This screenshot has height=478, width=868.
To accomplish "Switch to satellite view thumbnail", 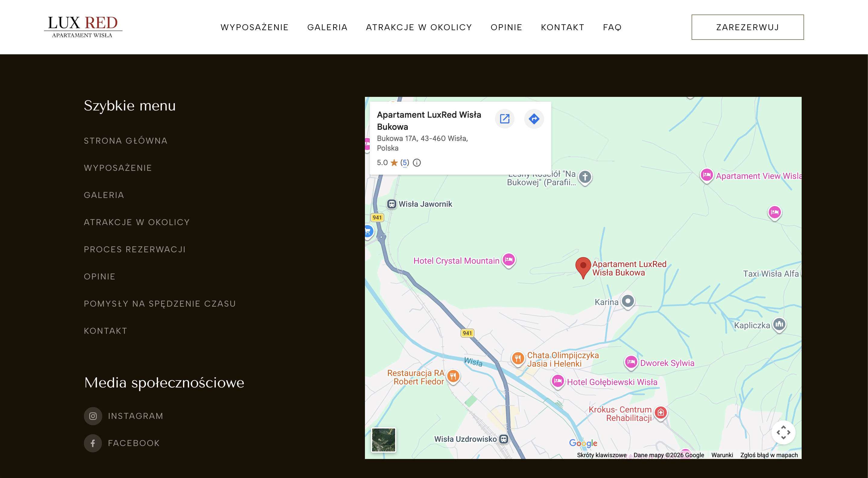I will pos(383,440).
